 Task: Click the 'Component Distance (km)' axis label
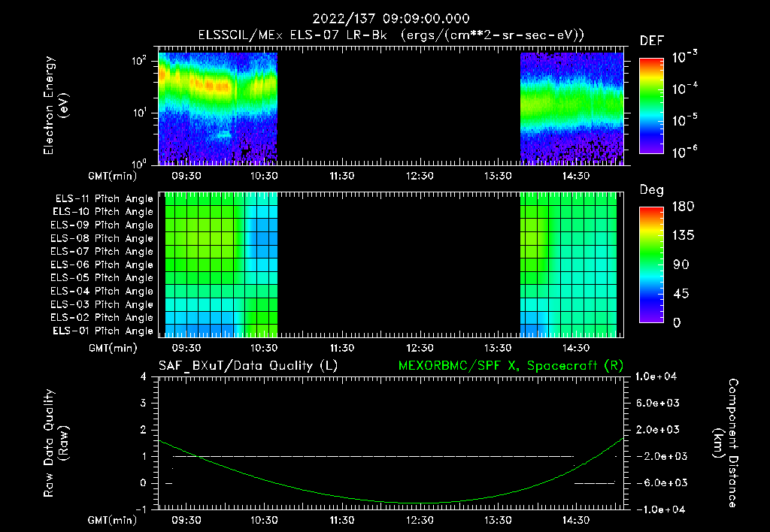click(x=726, y=443)
